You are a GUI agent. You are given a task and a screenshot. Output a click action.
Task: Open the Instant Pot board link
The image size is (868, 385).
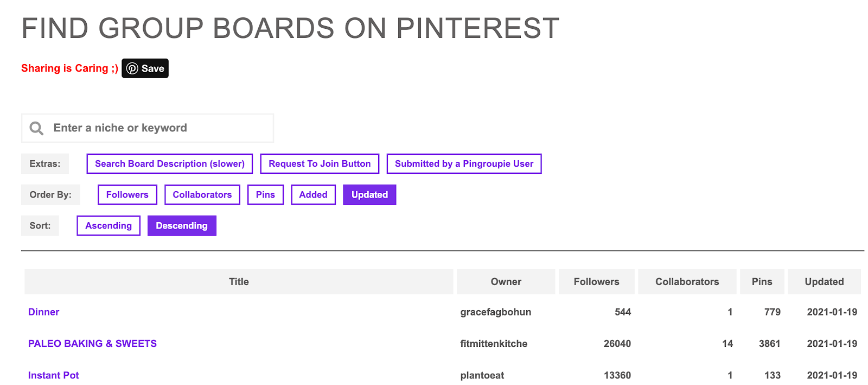pos(53,375)
